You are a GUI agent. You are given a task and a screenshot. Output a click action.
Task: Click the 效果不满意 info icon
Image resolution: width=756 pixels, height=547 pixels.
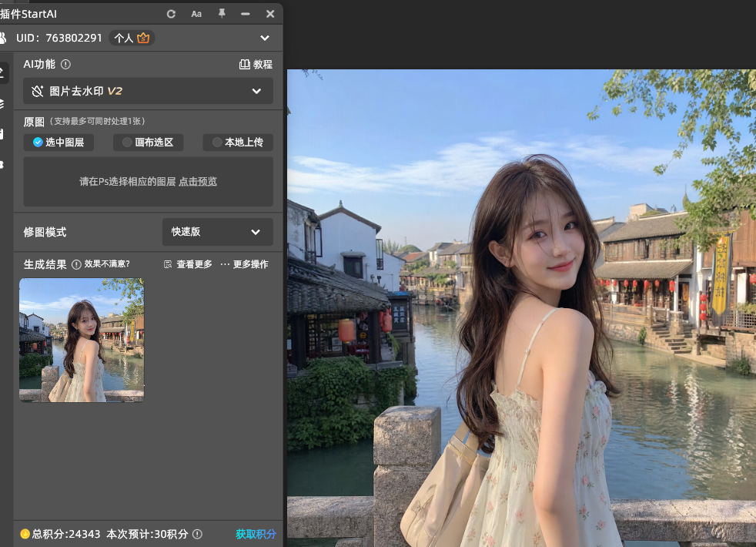[76, 264]
